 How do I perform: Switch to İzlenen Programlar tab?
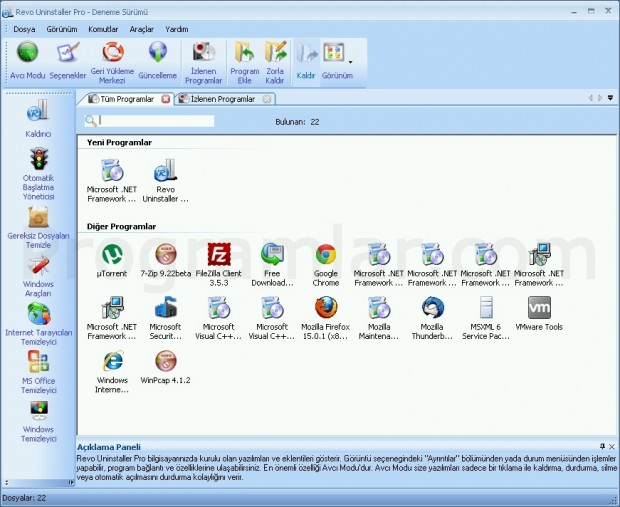pos(223,99)
